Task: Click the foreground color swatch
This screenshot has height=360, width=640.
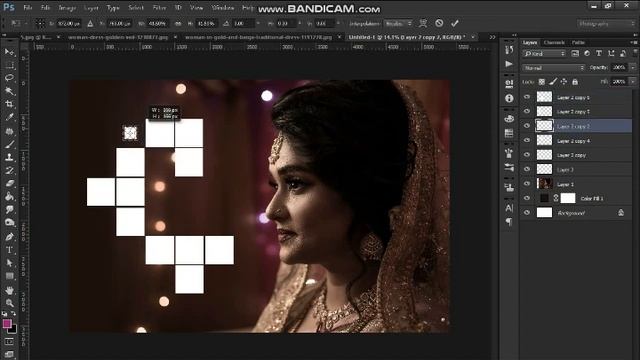Action: pos(7,324)
